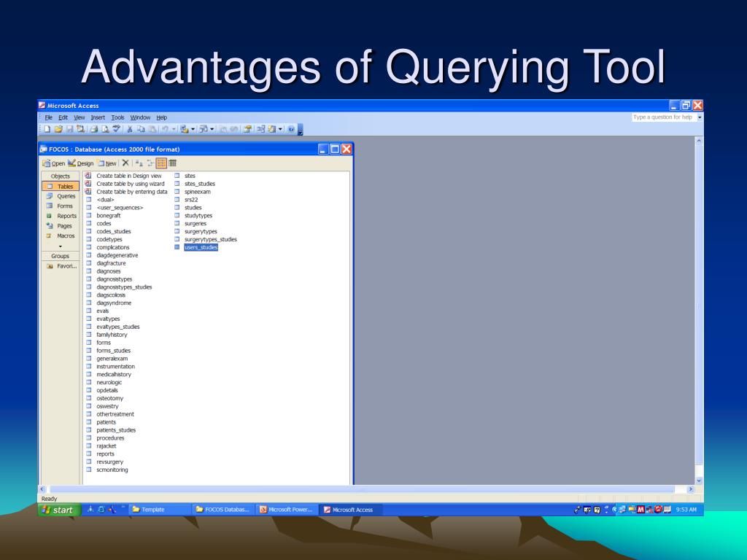747x560 pixels.
Task: Click the red M icon in the system tray
Action: (x=640, y=510)
